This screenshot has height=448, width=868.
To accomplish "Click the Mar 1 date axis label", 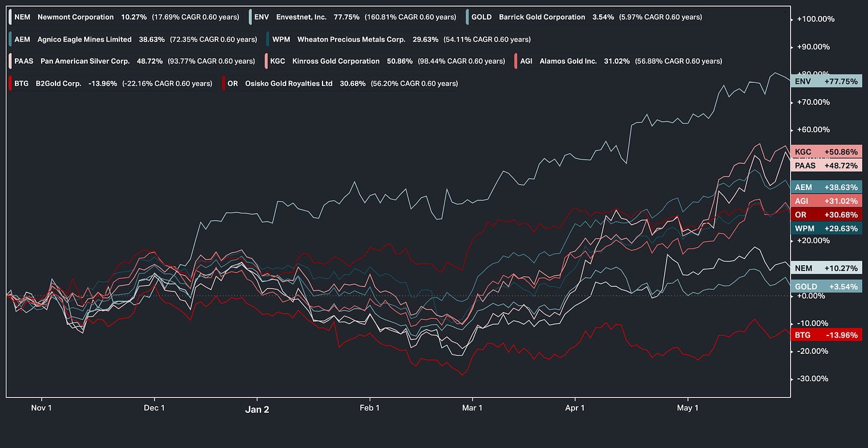I will coord(472,408).
